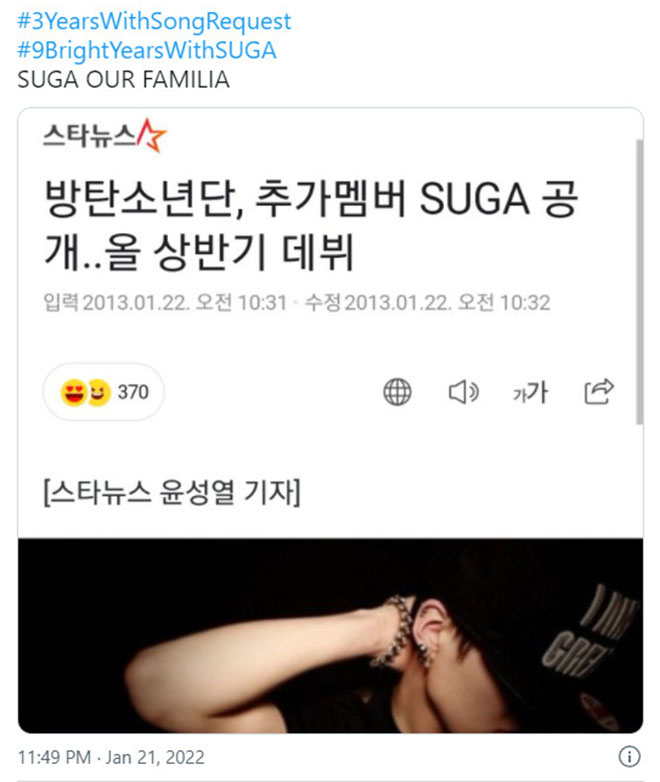Click the article date line 2013.01.22
660x782 pixels.
[297, 303]
